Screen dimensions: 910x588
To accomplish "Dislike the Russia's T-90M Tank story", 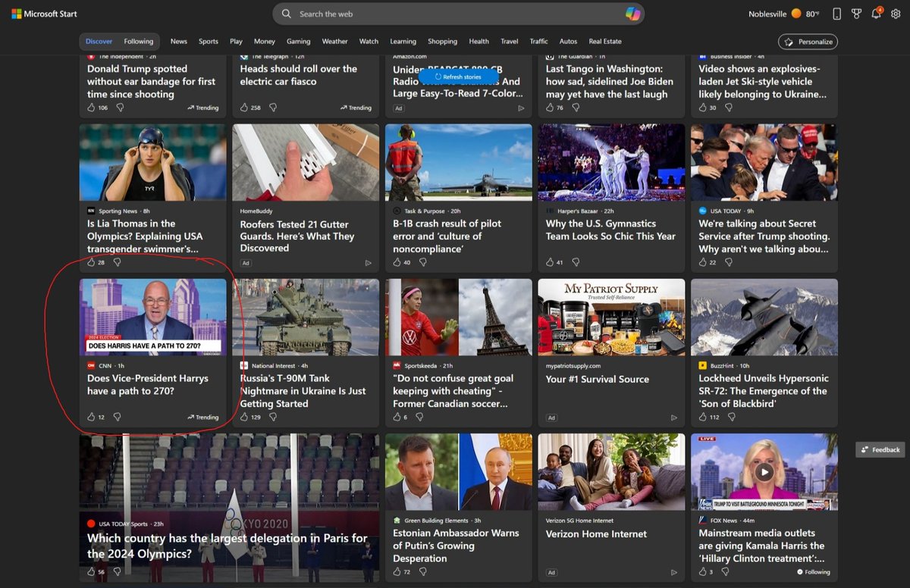I will coord(273,417).
